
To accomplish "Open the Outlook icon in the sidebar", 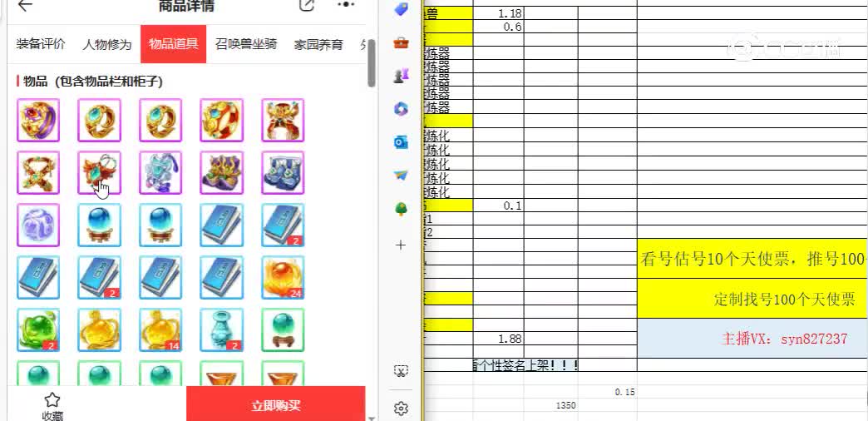I will tap(401, 142).
